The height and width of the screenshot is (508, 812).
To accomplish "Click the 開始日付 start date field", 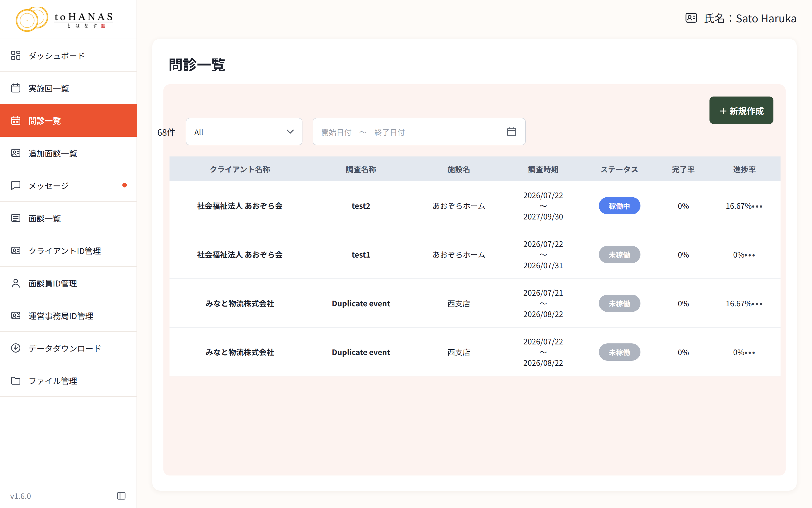I will pos(336,132).
